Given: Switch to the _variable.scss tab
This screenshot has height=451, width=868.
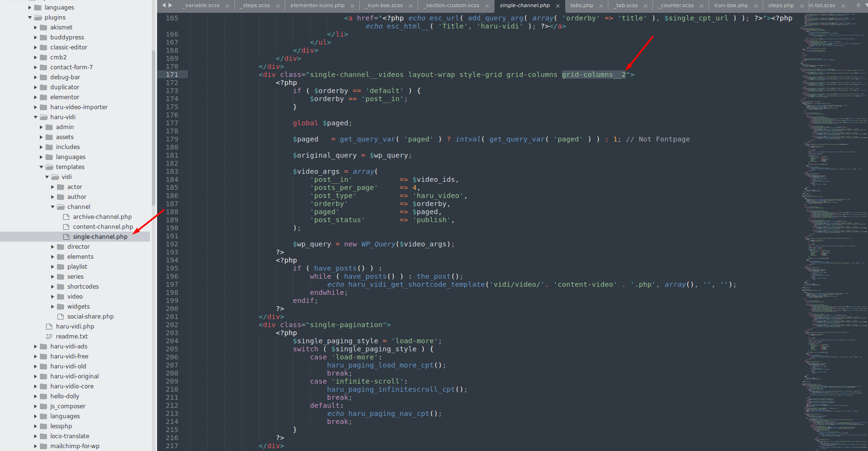Looking at the screenshot, I should click(x=201, y=5).
